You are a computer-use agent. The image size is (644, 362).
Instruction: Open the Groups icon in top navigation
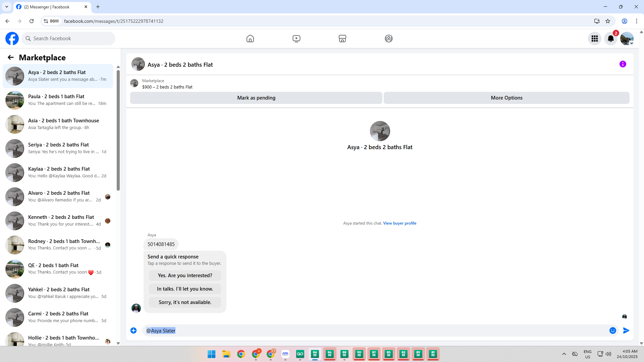[x=389, y=39]
